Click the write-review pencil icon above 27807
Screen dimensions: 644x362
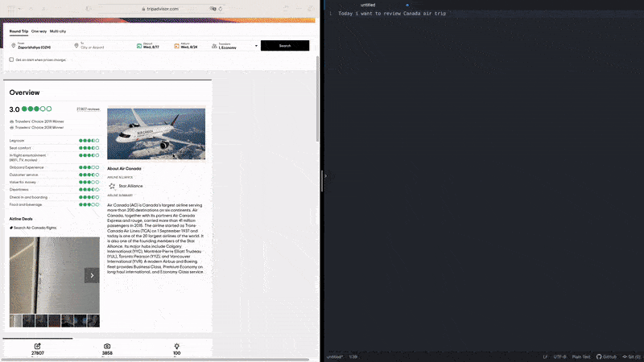(x=37, y=346)
